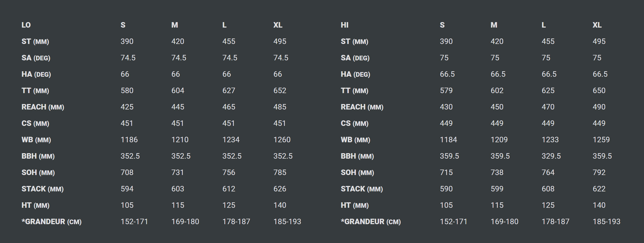Click the wheelbase value 1259
644x243 pixels.
pos(601,140)
